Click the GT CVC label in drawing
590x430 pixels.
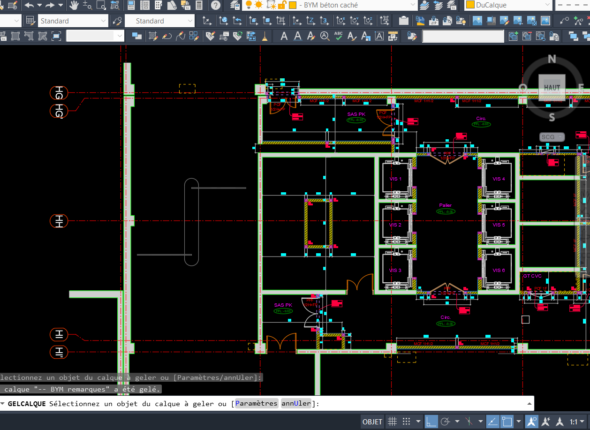click(532, 276)
